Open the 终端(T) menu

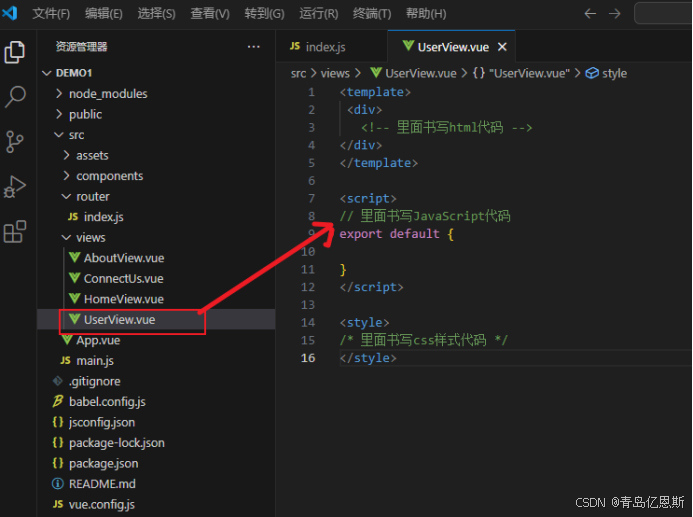coord(372,14)
